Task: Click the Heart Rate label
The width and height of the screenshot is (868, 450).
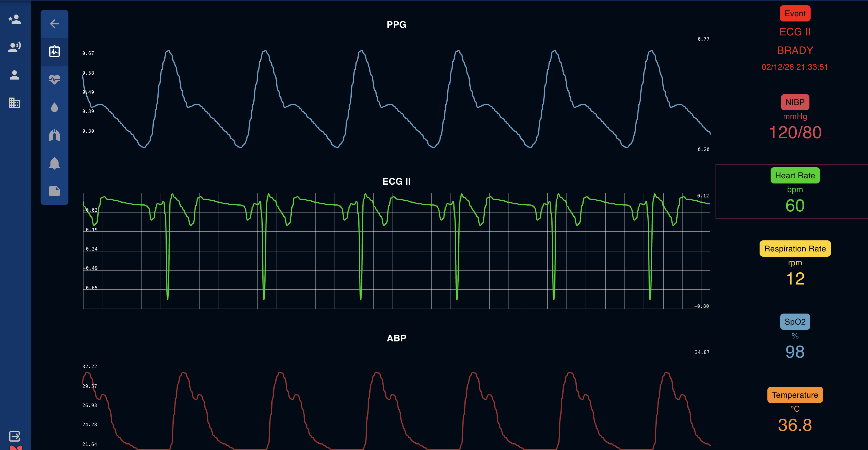Action: tap(795, 175)
